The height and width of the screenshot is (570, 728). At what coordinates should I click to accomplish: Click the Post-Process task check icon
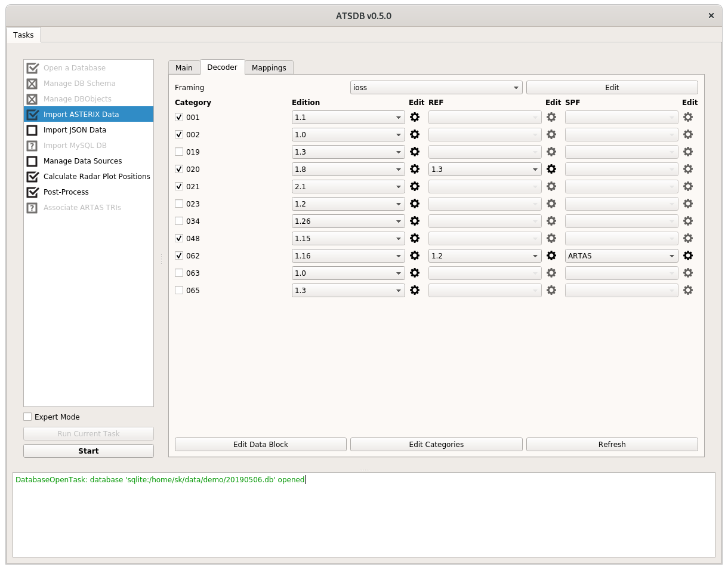(32, 192)
